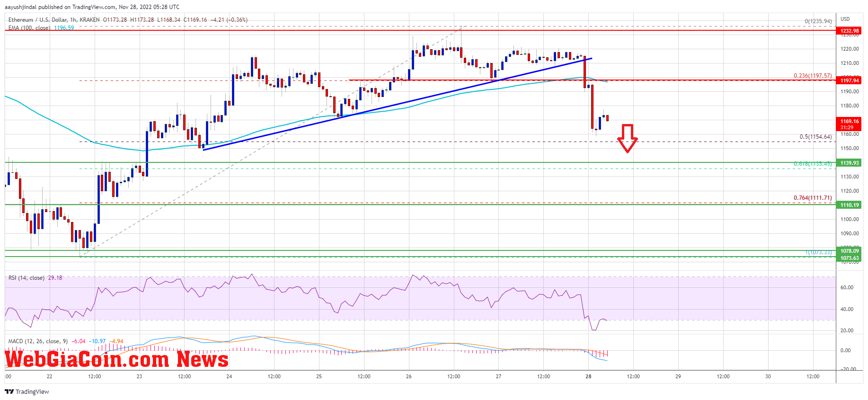Click the change value -4.21 (-0.36%)
Screen dimensions: 868x400
click(229, 20)
